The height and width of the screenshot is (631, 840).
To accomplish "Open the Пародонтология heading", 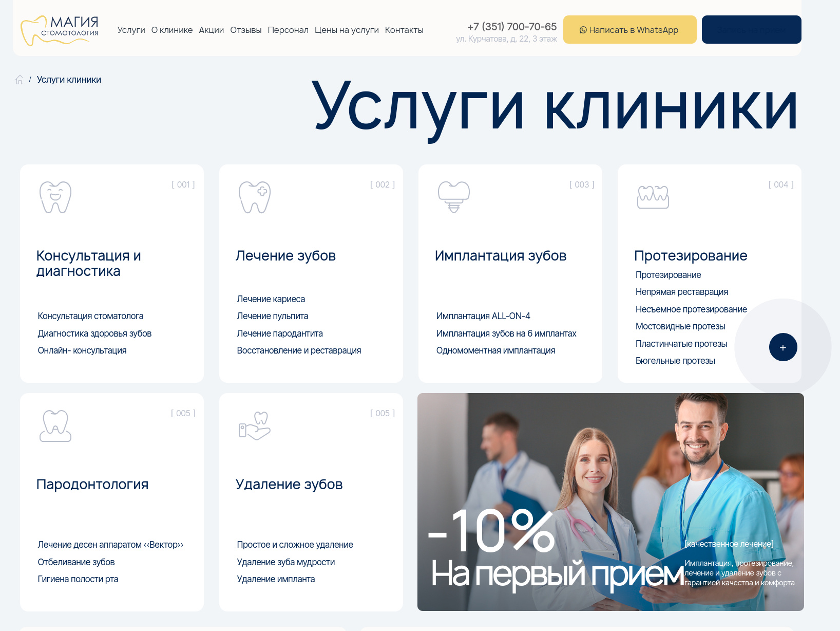I will click(x=92, y=484).
